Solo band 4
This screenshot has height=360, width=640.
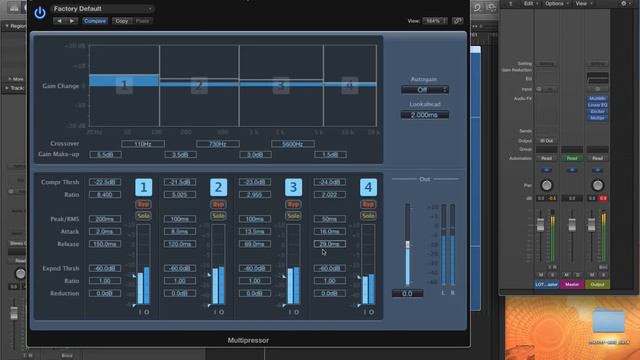click(x=368, y=216)
